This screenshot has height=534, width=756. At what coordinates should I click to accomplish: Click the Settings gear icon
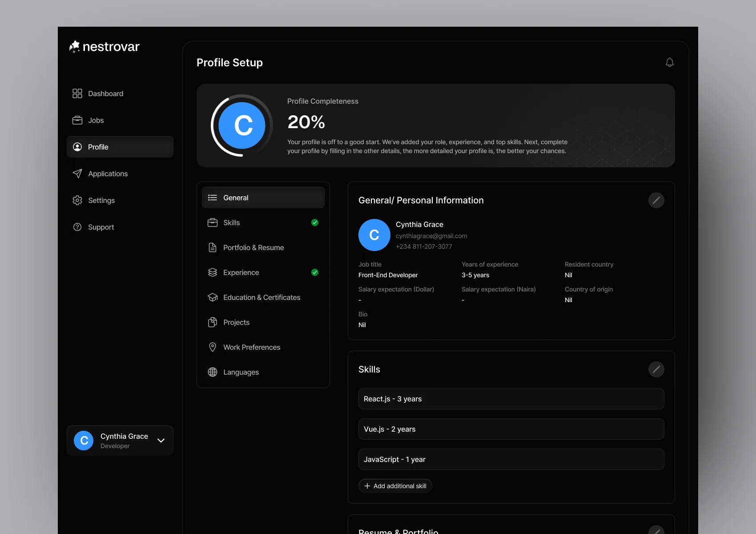coord(77,200)
